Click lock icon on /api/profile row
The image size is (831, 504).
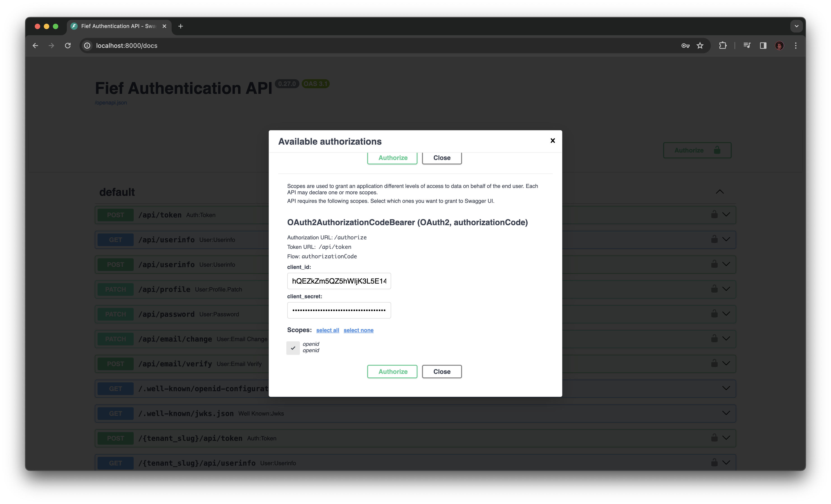point(714,289)
